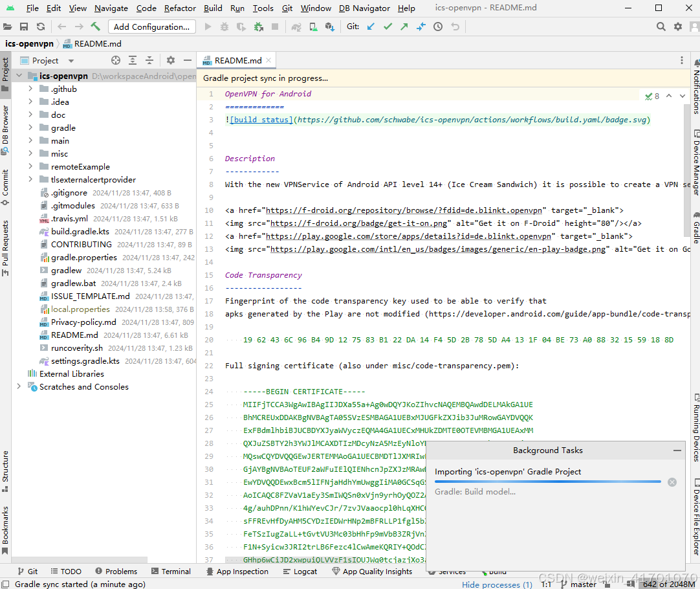
Task: Navigate back with left arrow
Action: click(x=61, y=27)
